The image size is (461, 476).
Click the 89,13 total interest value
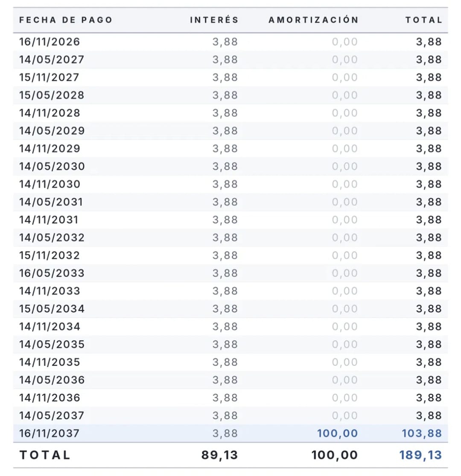click(219, 455)
